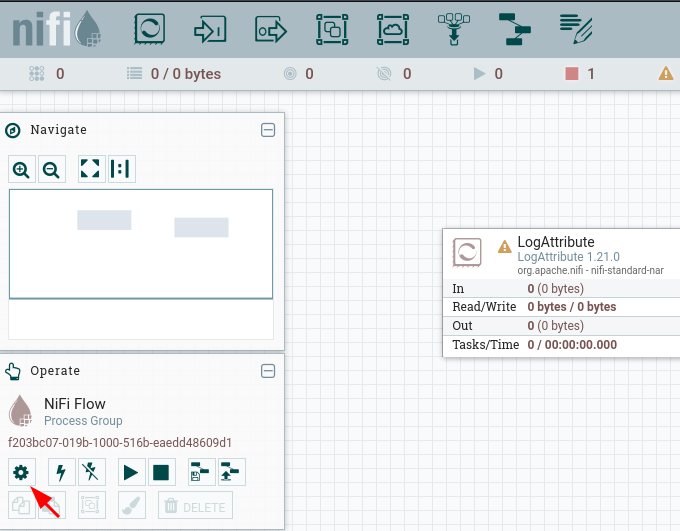Click the Zoom Out button

click(52, 169)
